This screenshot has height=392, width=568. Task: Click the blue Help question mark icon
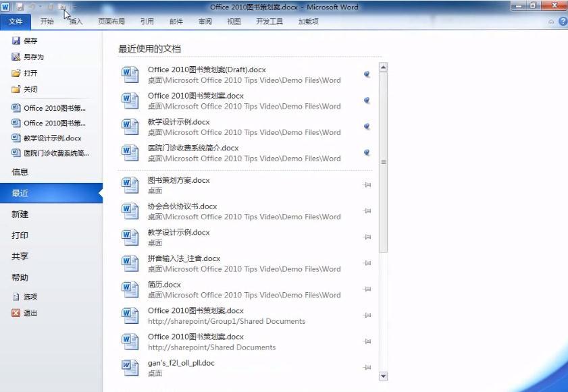tap(563, 22)
